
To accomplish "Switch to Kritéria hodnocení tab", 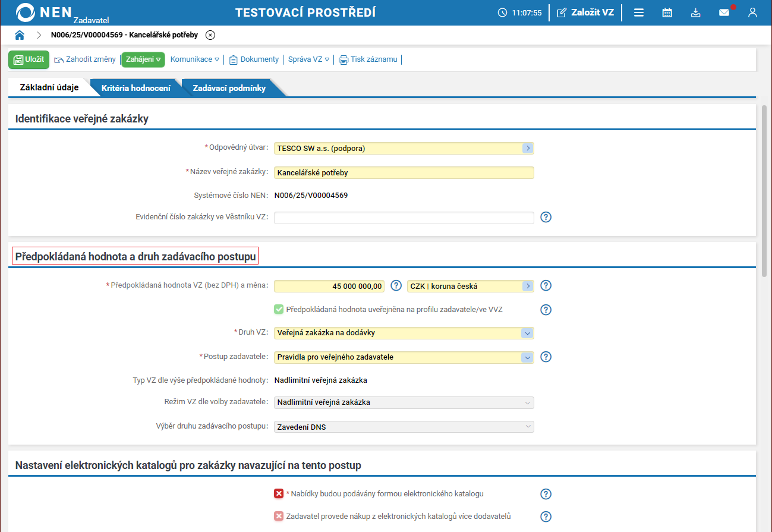I will (136, 88).
